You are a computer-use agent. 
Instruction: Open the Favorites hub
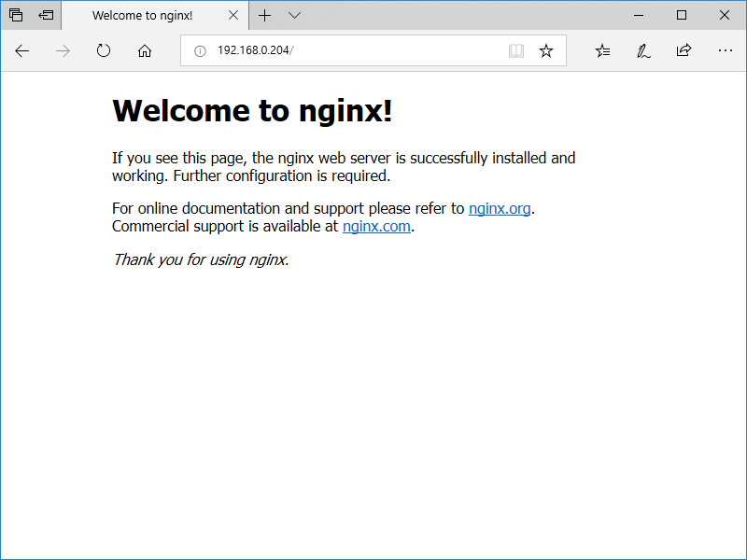tap(602, 50)
